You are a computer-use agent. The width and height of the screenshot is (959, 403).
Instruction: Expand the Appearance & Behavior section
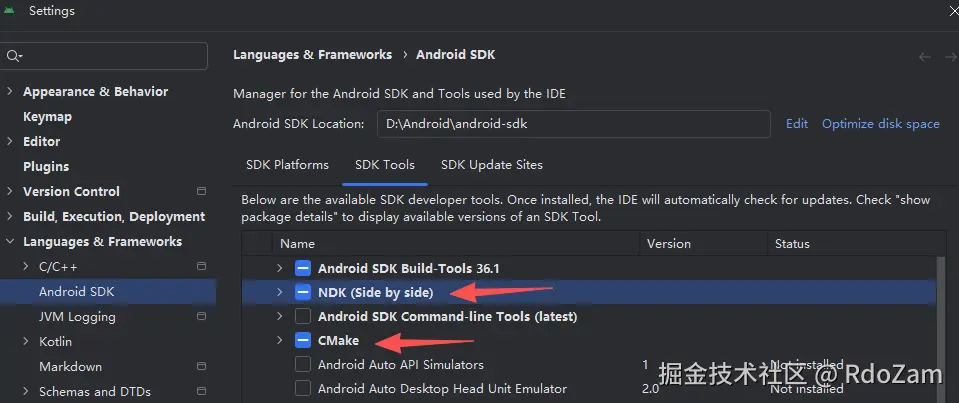(10, 91)
